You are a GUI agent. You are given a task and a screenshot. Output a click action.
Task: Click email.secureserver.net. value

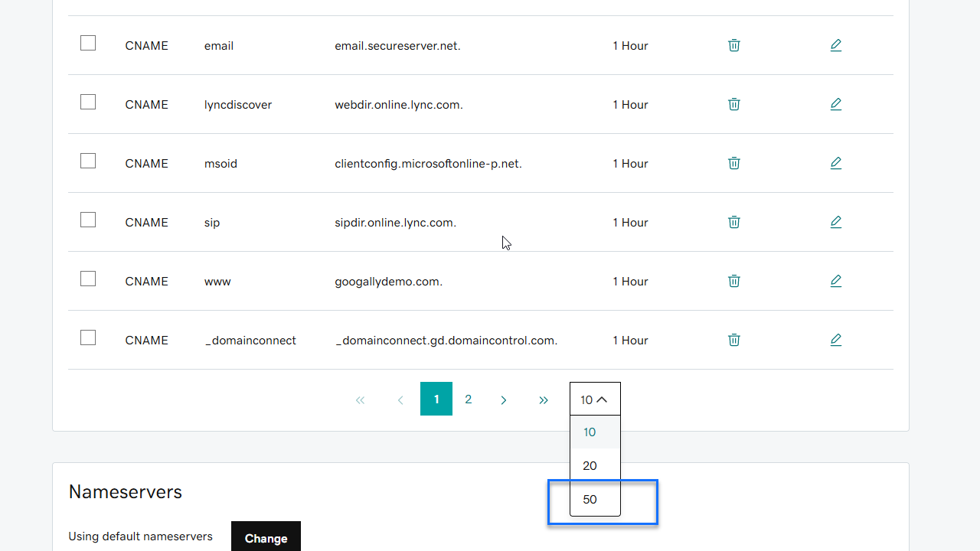397,46
